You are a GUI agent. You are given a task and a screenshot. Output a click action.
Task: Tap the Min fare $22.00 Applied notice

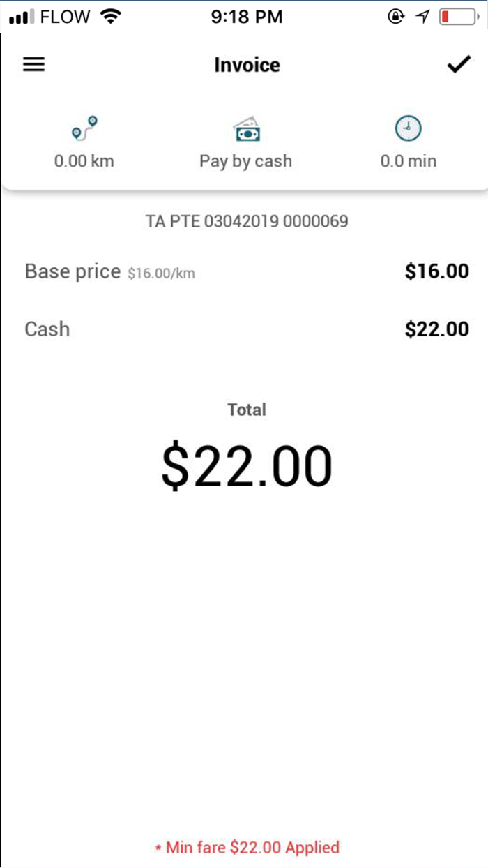pos(247,848)
